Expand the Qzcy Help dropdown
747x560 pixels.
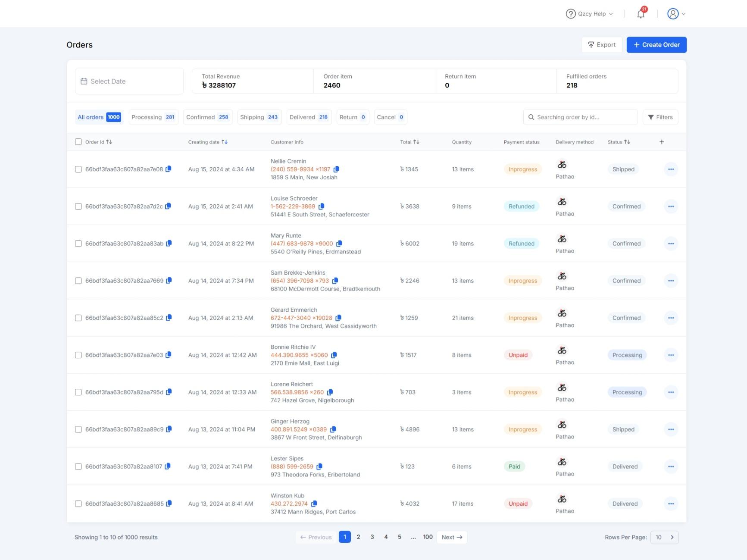tap(589, 14)
